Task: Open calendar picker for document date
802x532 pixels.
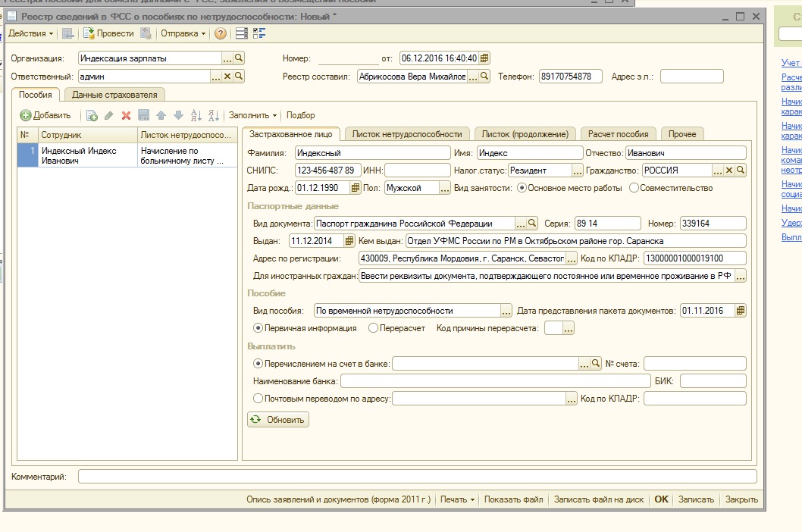Action: click(x=485, y=58)
